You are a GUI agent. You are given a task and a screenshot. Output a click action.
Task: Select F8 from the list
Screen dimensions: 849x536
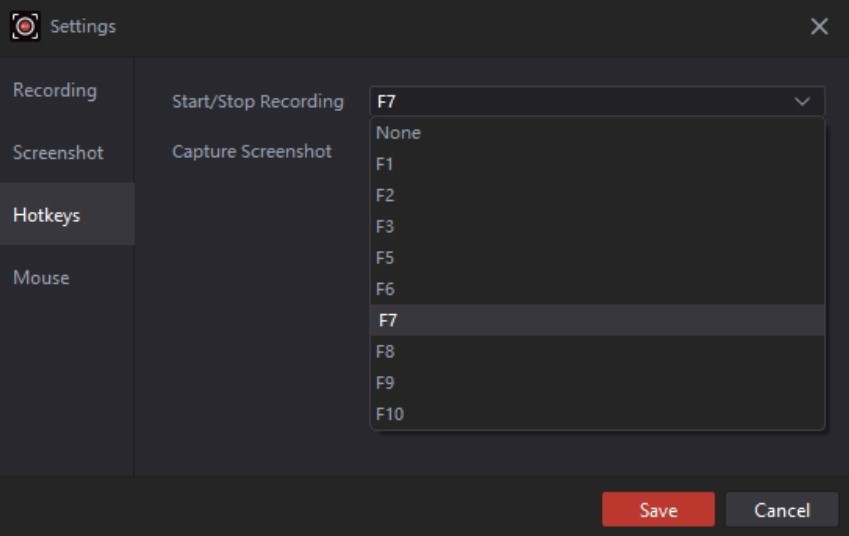pyautogui.click(x=385, y=352)
